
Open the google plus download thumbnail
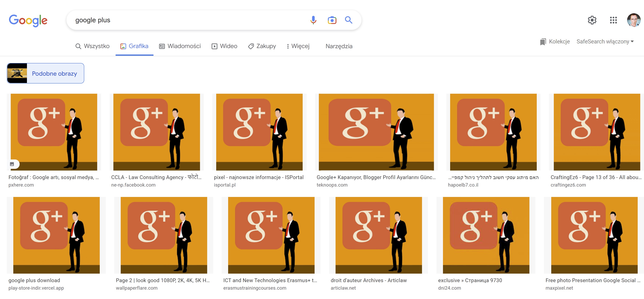click(x=56, y=235)
